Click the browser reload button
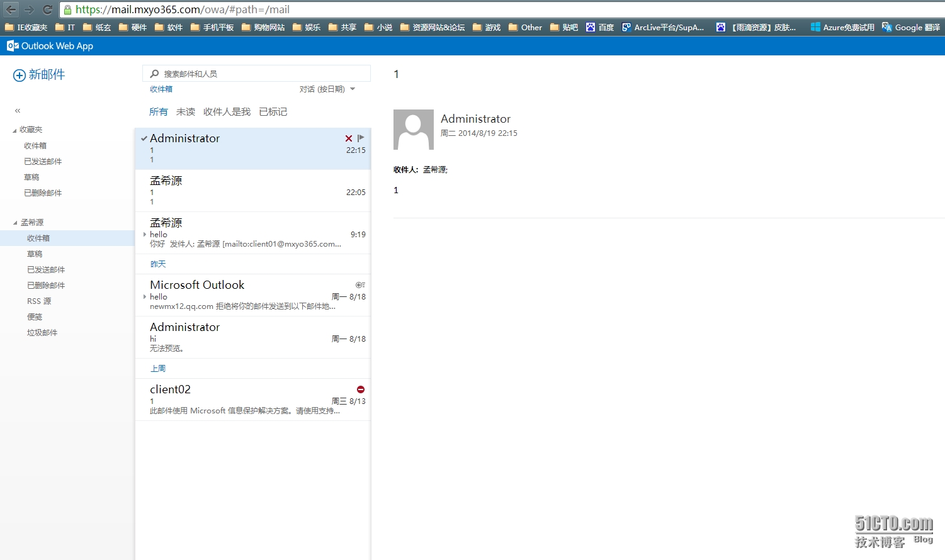Viewport: 945px width, 560px height. (47, 9)
